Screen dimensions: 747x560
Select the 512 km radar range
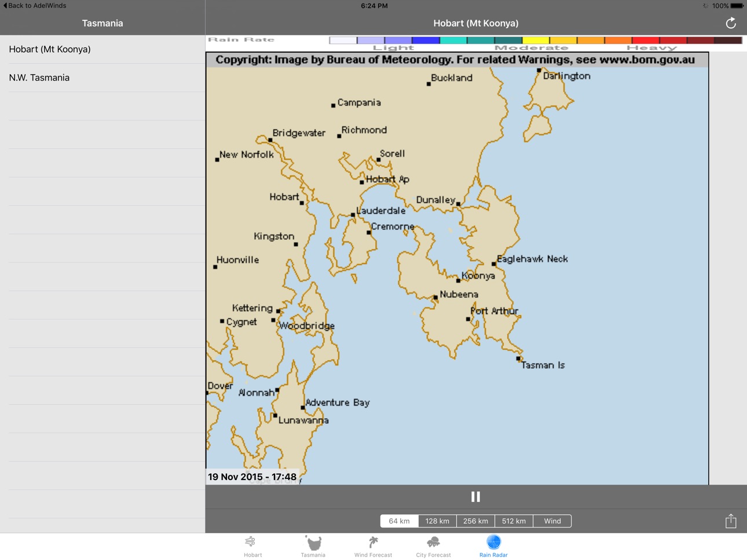[x=514, y=521]
